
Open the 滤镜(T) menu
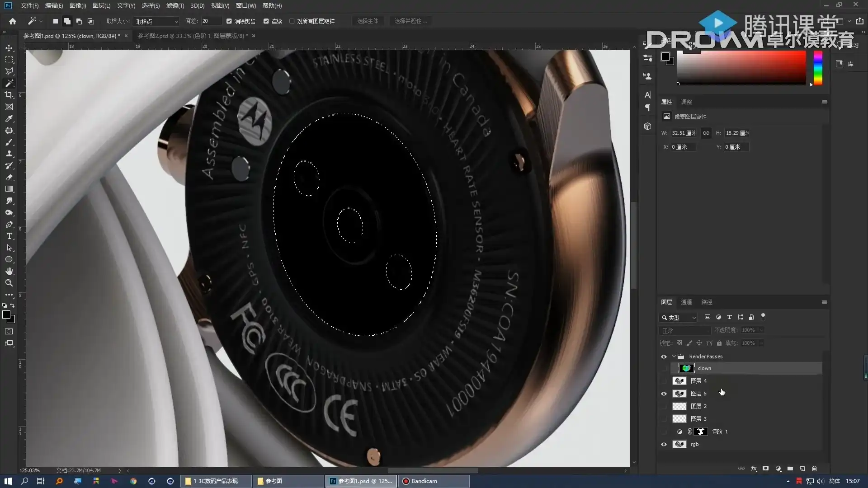[175, 5]
